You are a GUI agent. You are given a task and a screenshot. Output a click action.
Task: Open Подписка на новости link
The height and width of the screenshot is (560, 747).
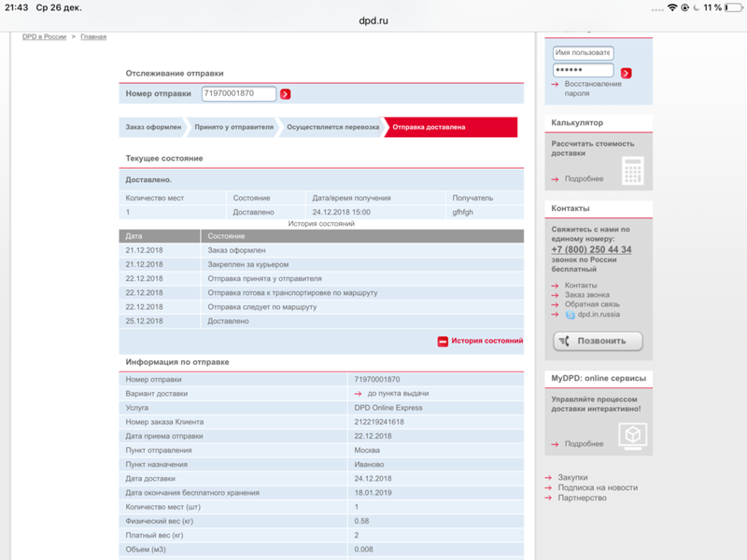(x=598, y=487)
